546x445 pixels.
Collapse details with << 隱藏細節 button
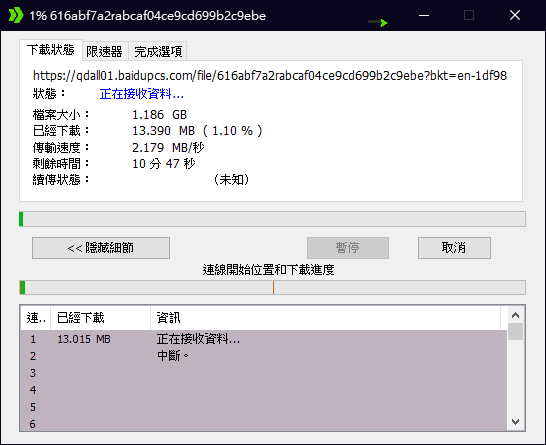[101, 248]
